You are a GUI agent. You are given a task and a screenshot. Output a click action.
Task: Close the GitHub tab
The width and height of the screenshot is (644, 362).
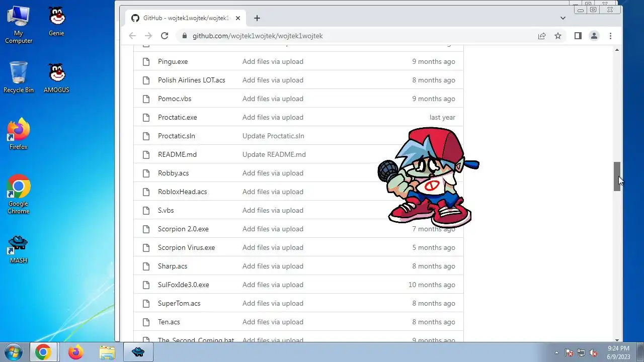(x=238, y=18)
